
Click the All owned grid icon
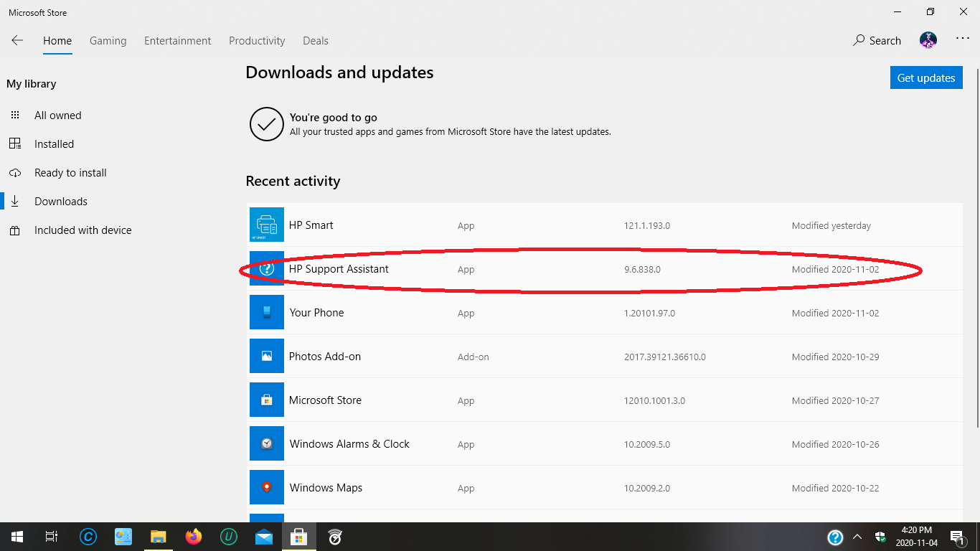pyautogui.click(x=15, y=116)
